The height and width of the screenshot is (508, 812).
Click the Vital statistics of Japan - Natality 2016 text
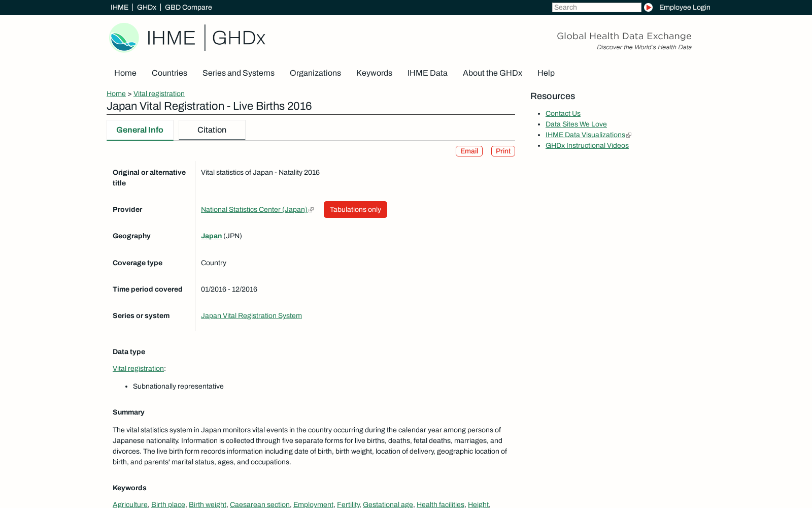(x=260, y=173)
